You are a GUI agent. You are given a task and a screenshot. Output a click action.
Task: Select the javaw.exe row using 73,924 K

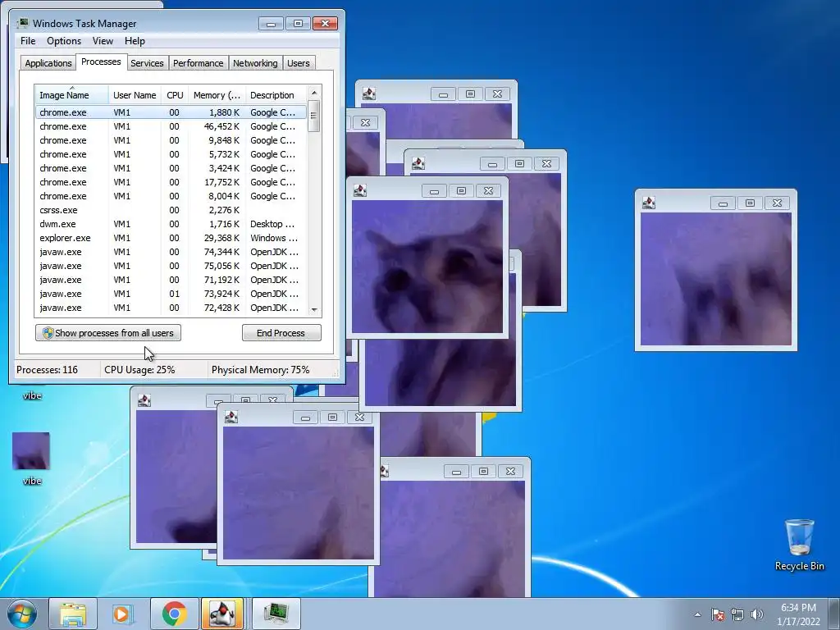pos(171,294)
